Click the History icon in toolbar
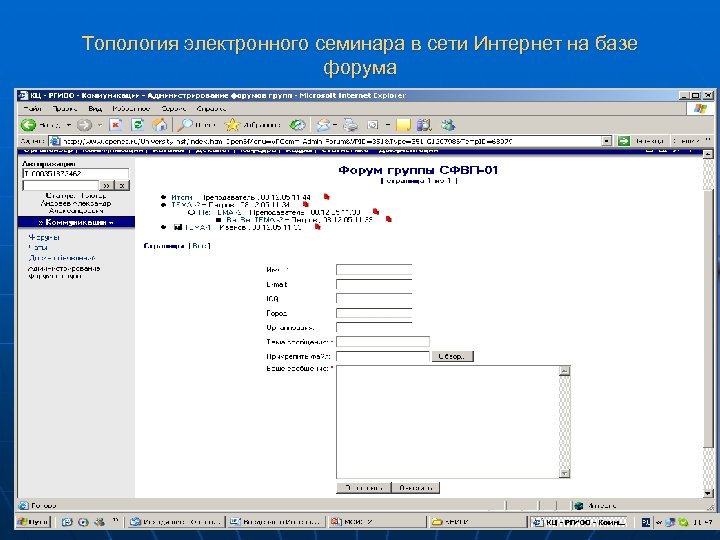This screenshot has width=720, height=540. click(298, 125)
